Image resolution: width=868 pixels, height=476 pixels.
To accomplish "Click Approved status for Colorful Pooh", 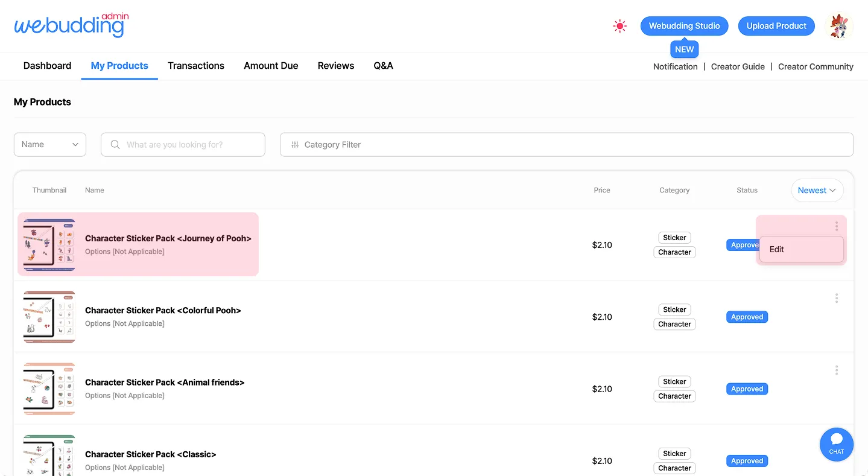I will [x=747, y=317].
